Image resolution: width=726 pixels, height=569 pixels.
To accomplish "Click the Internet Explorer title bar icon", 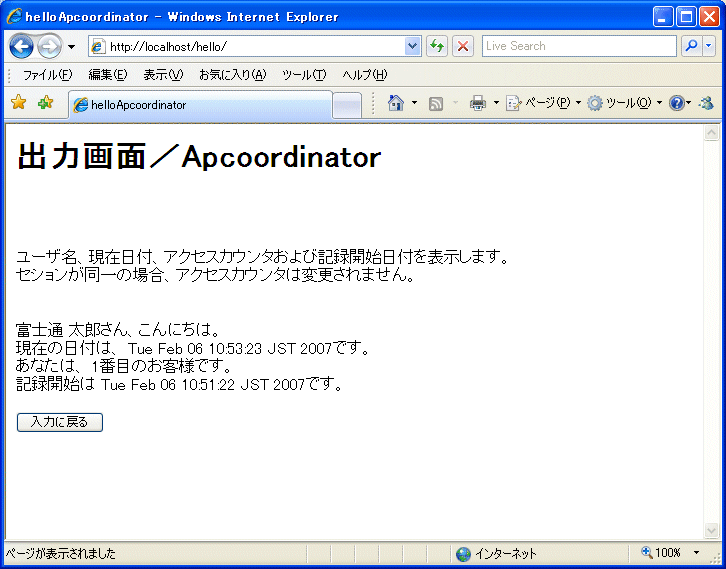I will click(x=14, y=17).
